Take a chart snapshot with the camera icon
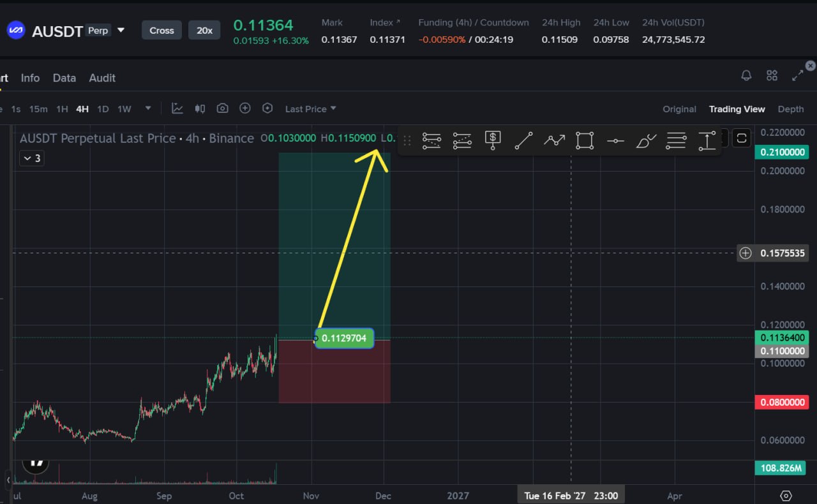The width and height of the screenshot is (817, 504). tap(222, 108)
